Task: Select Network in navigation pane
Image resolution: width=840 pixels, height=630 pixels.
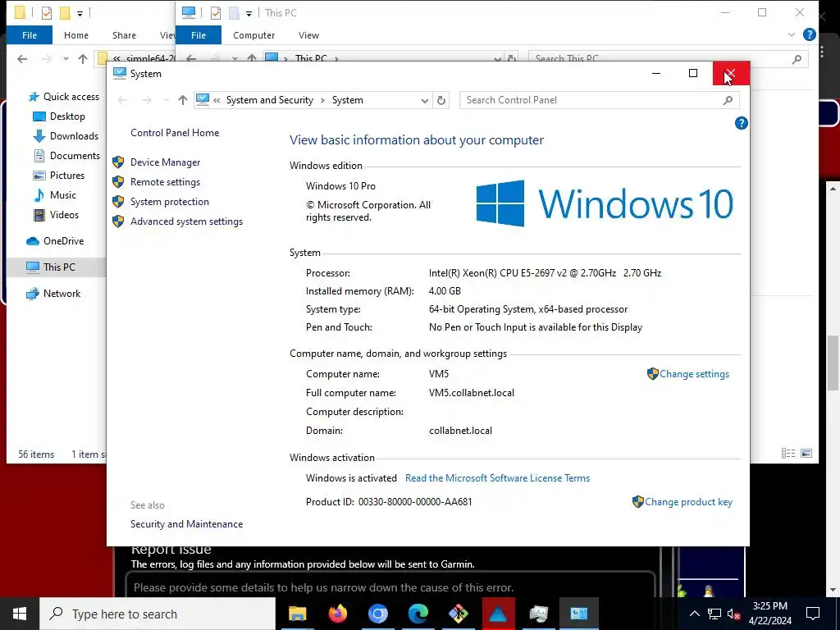Action: coord(62,294)
